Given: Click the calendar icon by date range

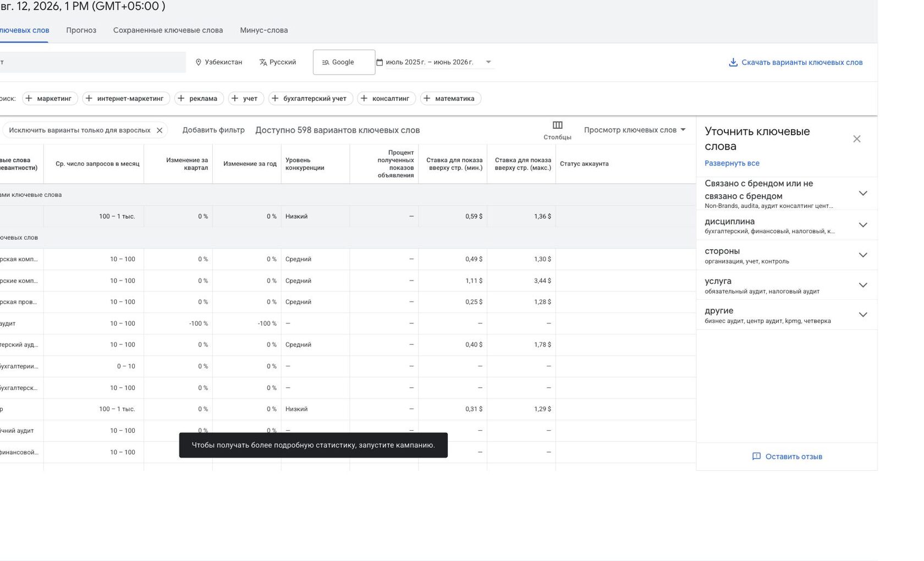Looking at the screenshot, I should 380,62.
